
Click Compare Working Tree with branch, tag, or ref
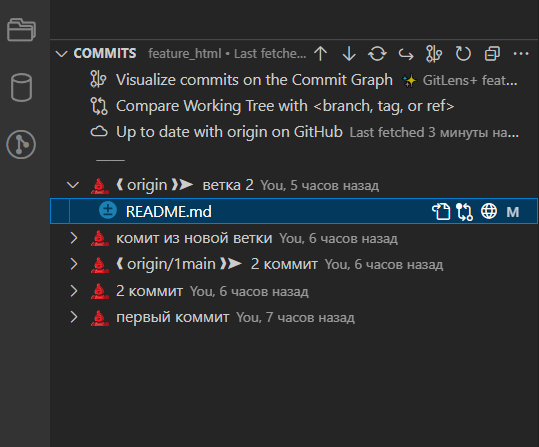coord(285,106)
